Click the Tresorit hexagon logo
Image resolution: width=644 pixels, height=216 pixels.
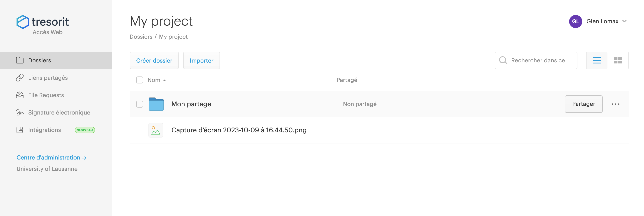(23, 22)
